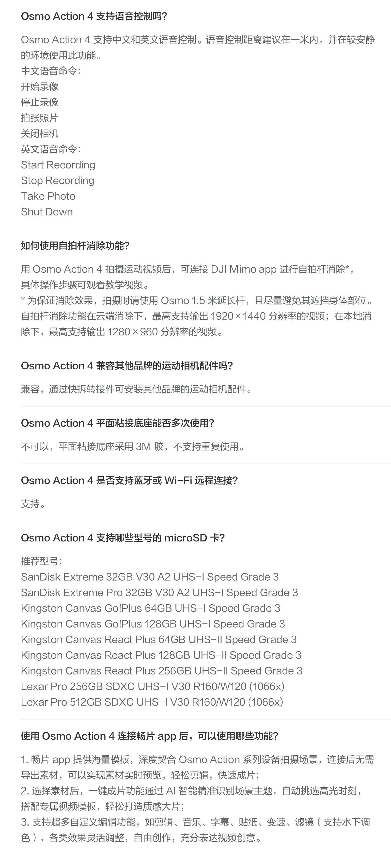Screen dimensions: 391x868
Task: Click the "Take Photo" voice command line
Action: (48, 196)
